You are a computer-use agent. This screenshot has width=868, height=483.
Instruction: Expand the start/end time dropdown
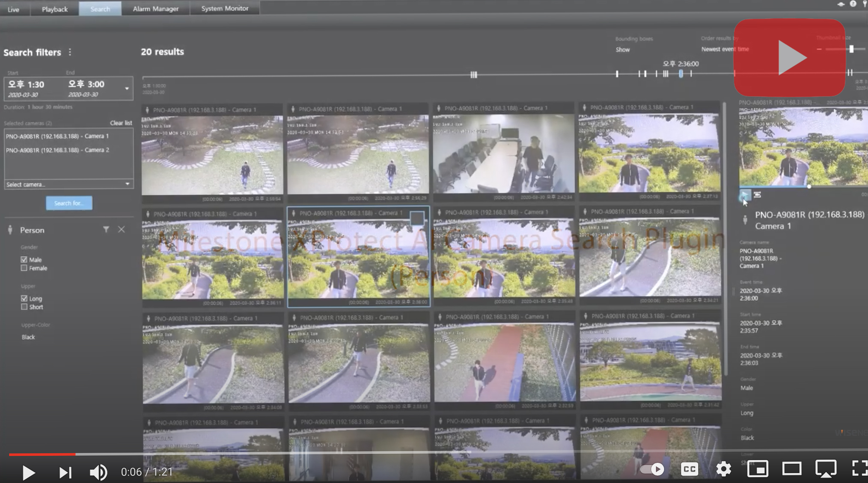pos(127,89)
